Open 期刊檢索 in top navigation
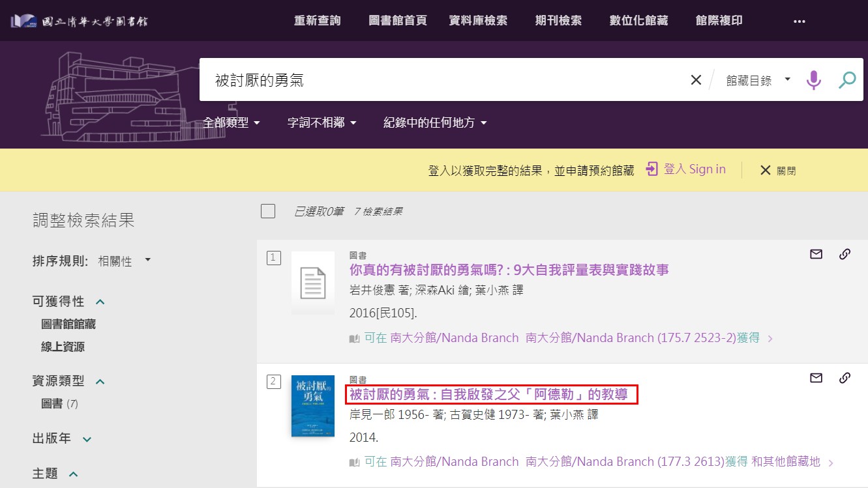 558,21
